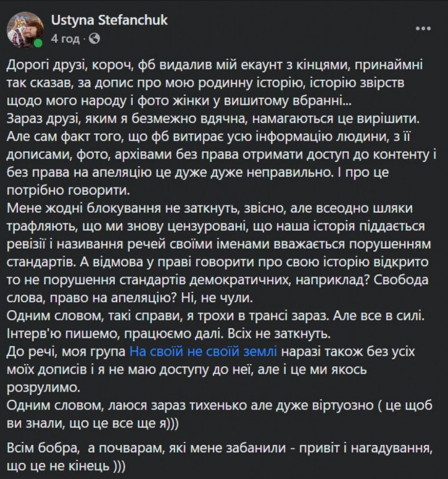Image resolution: width=448 pixels, height=479 pixels.
Task: Click the word 'розрулимо.'
Action: [43, 387]
